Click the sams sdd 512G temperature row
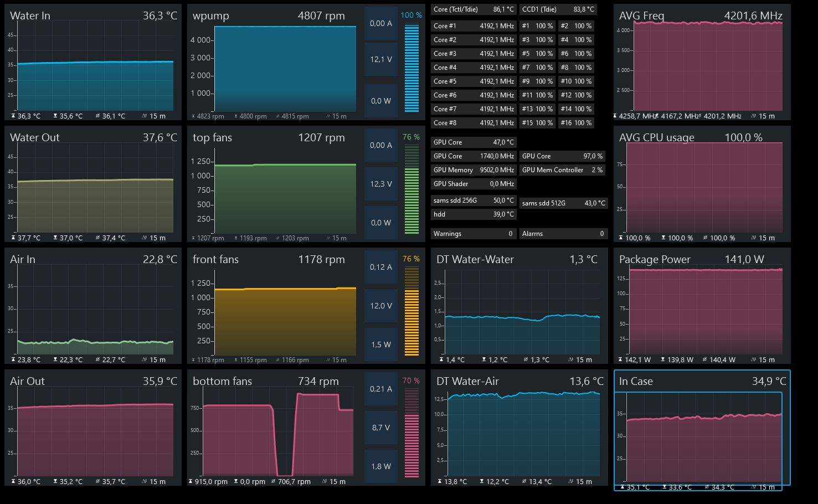Image resolution: width=818 pixels, height=504 pixels. pos(564,203)
